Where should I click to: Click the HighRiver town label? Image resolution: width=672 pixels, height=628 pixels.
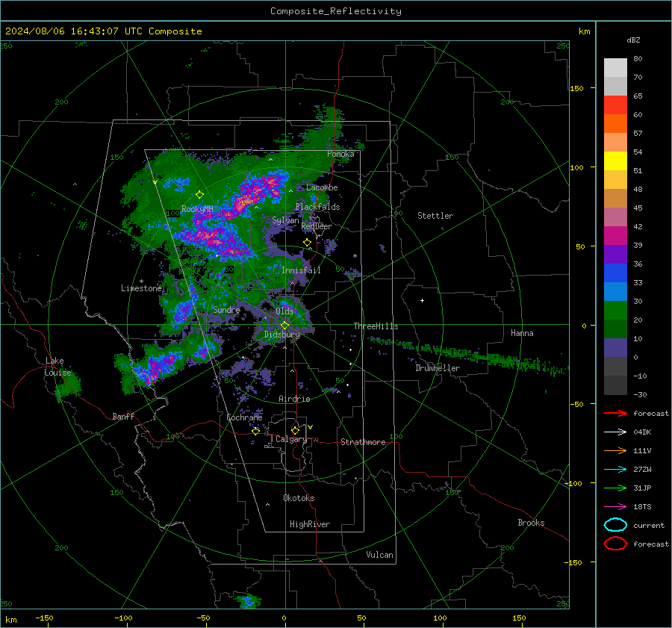coord(310,524)
